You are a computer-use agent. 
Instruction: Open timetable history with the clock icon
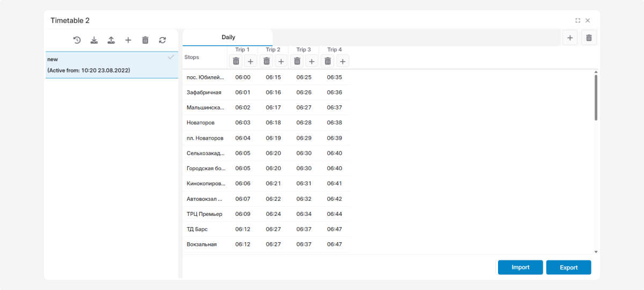pyautogui.click(x=77, y=40)
